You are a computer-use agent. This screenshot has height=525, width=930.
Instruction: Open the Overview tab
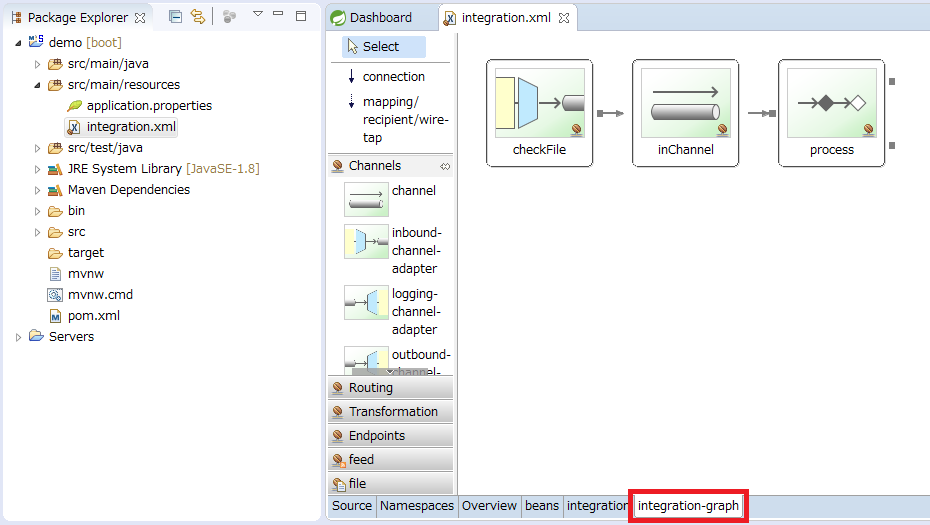tap(489, 506)
